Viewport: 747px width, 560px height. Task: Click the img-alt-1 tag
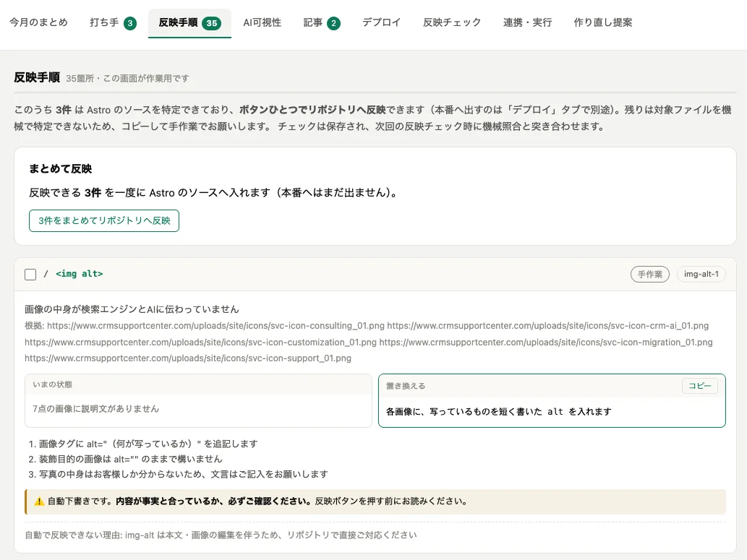(701, 275)
